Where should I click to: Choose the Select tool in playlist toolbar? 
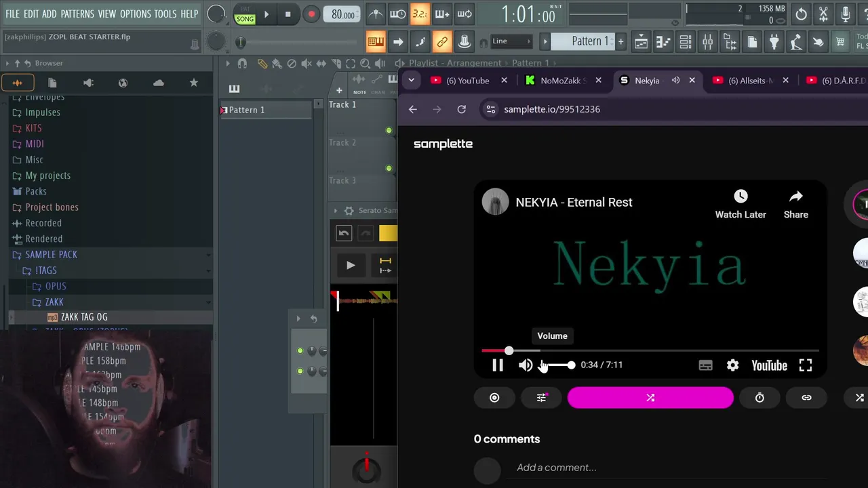[x=351, y=63]
